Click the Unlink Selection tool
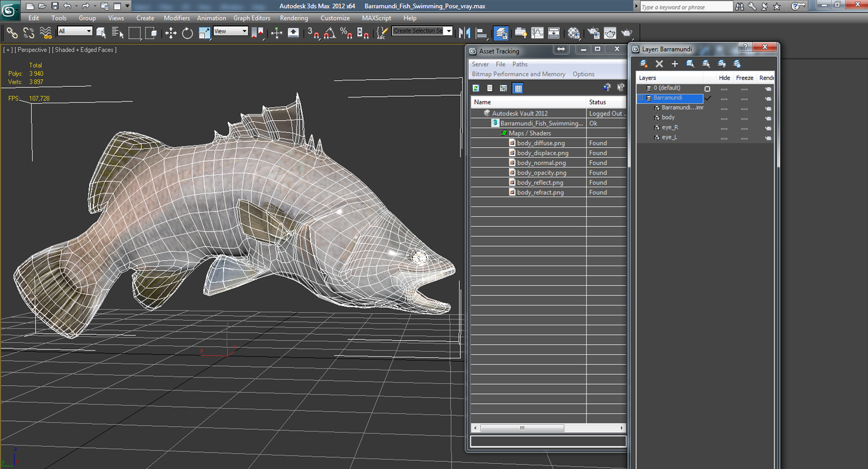868x469 pixels. [28, 33]
